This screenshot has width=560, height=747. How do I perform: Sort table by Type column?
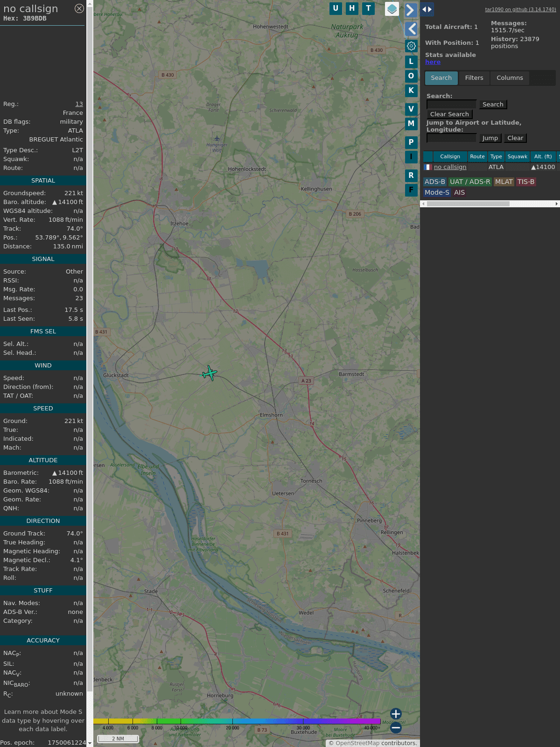coord(496,157)
